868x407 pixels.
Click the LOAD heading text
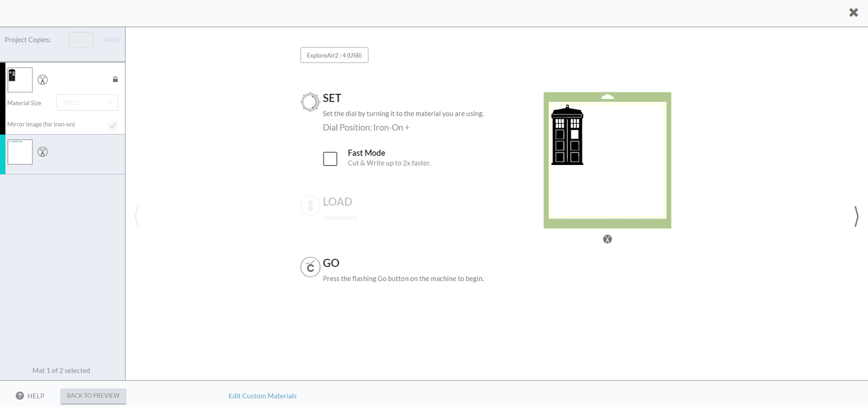click(x=337, y=202)
